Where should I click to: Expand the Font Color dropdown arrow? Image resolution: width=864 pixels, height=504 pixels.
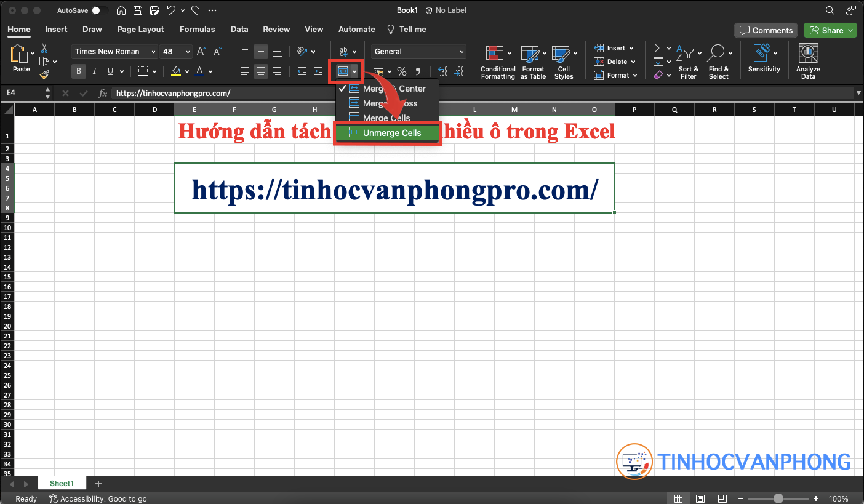210,71
